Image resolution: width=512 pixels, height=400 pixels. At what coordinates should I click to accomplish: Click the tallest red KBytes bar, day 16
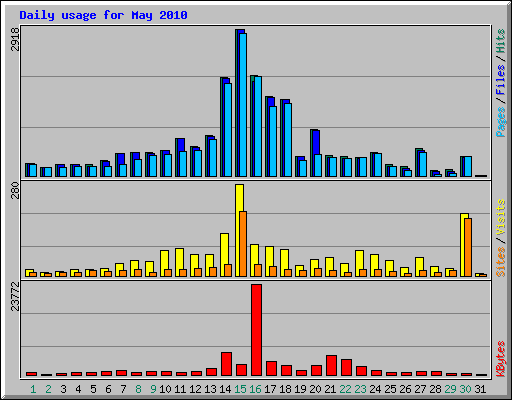click(x=257, y=330)
